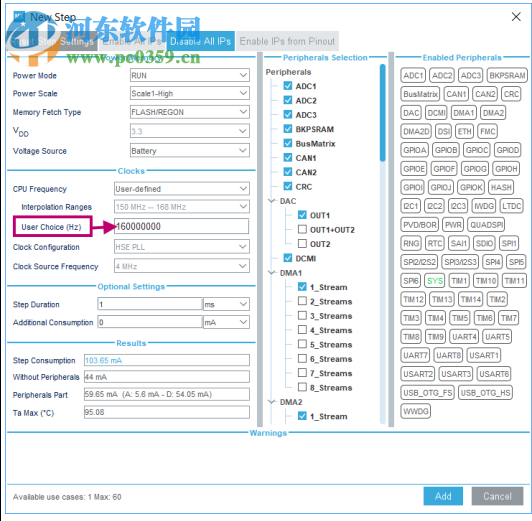Collapse the DAC tree node
The height and width of the screenshot is (521, 532).
(x=272, y=201)
